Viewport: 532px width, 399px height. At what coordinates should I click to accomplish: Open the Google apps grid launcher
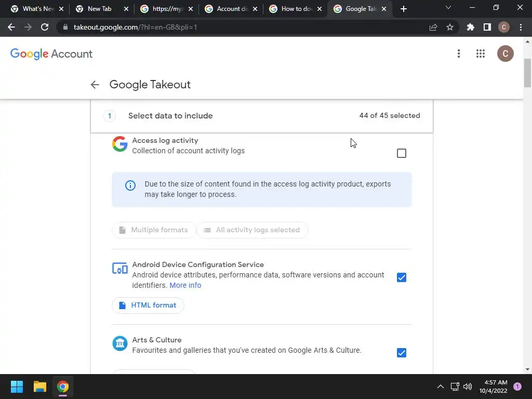click(481, 54)
